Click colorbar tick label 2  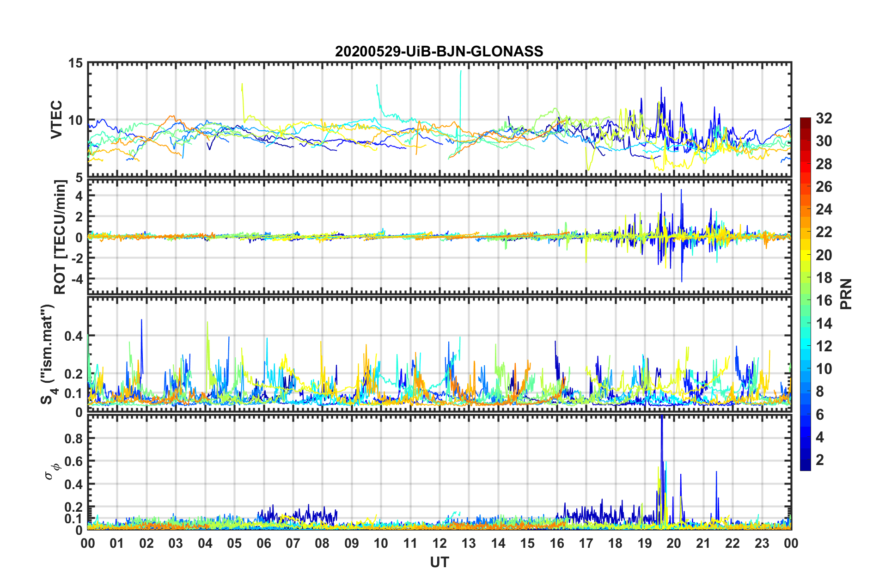820,460
